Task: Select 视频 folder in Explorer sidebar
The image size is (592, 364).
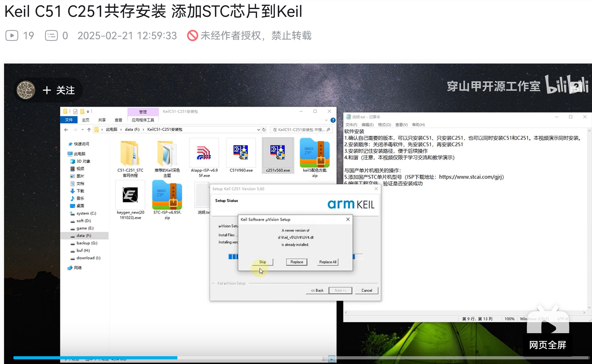Action: pos(77,169)
